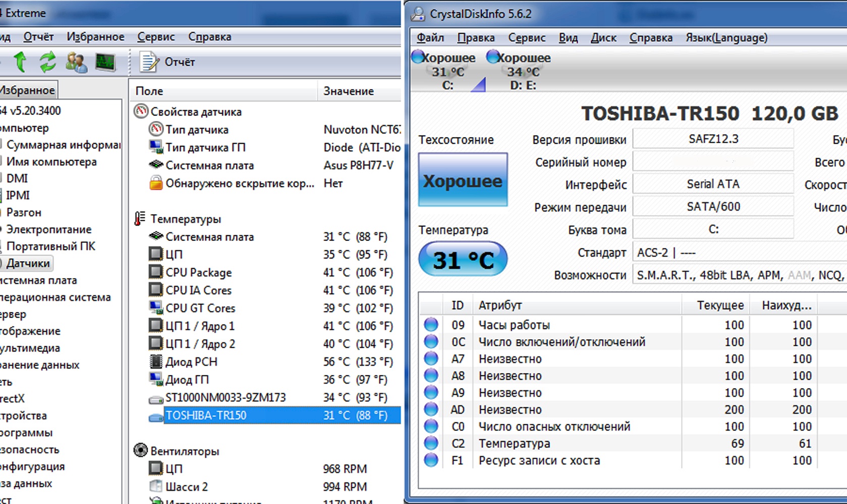The image size is (847, 504).
Task: Click the Тип датчика row icon
Action: [x=156, y=129]
